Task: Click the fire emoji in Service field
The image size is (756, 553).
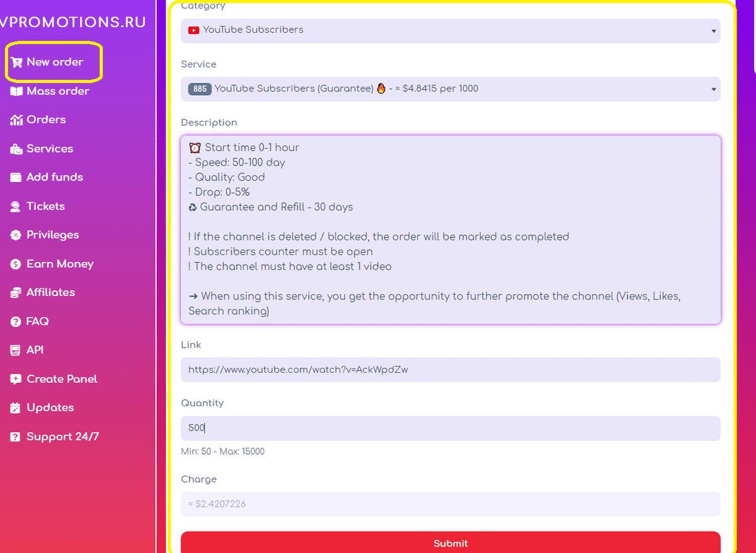Action: tap(381, 89)
